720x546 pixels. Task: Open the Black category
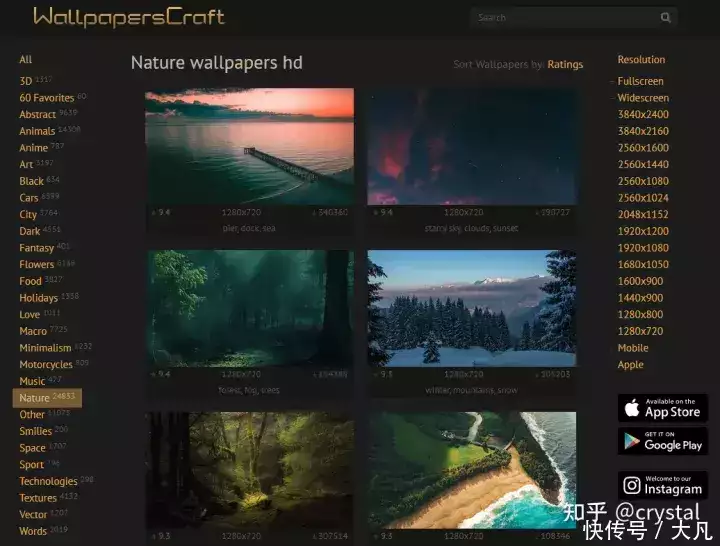31,181
